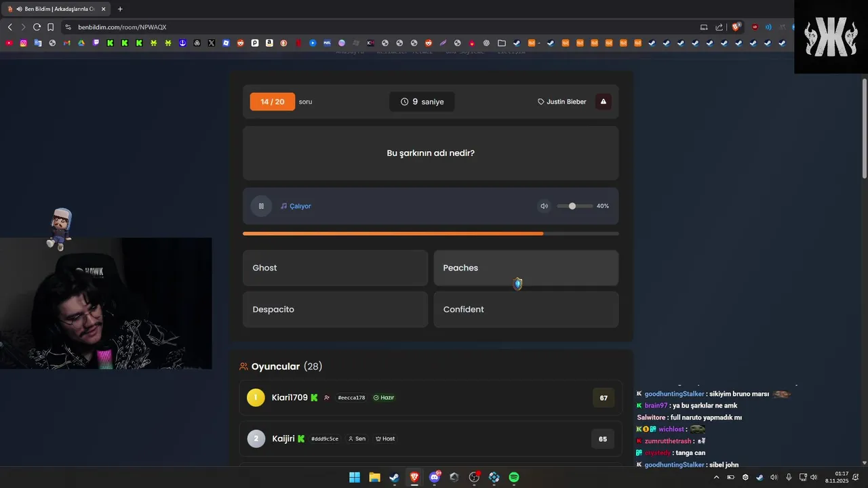Pause the playing song clip
Image resolution: width=868 pixels, height=488 pixels.
click(x=261, y=206)
